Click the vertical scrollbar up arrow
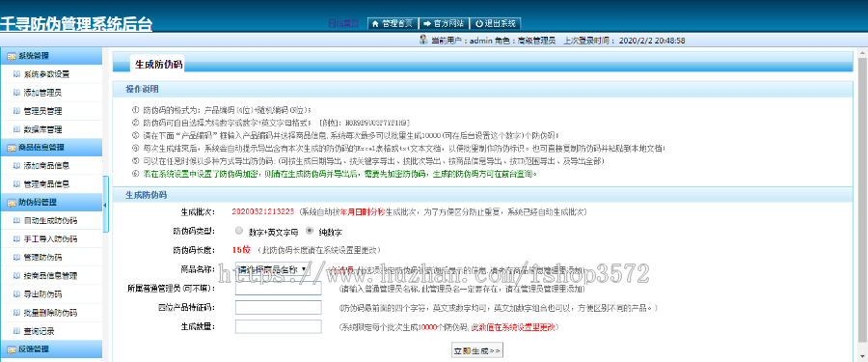Screen dimensions: 868x362 863,53
